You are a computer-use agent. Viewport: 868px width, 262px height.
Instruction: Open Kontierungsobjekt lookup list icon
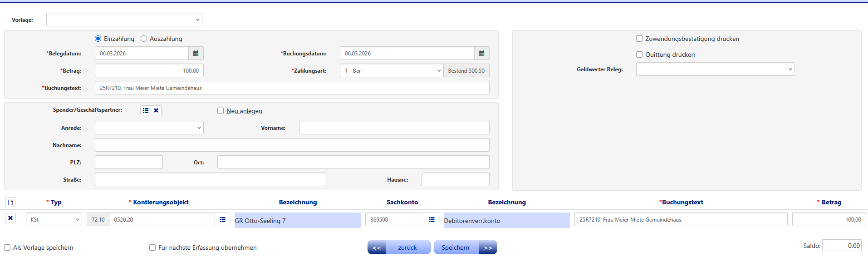[x=222, y=220]
